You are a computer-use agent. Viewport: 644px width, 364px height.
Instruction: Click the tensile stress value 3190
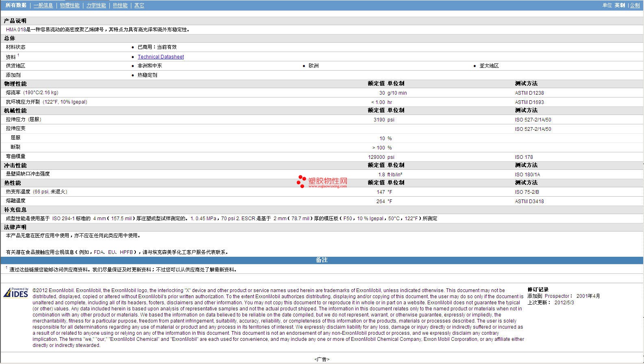click(379, 120)
